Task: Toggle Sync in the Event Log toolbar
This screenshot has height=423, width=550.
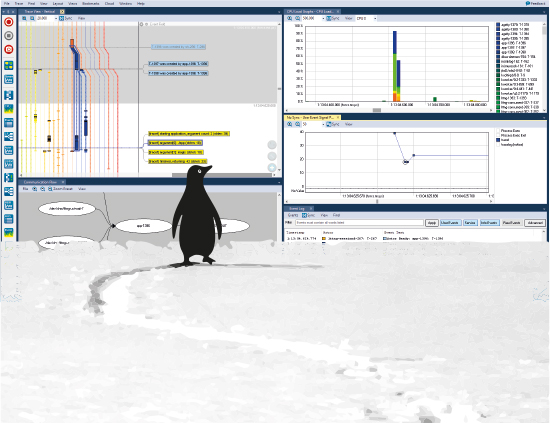Action: coord(308,215)
